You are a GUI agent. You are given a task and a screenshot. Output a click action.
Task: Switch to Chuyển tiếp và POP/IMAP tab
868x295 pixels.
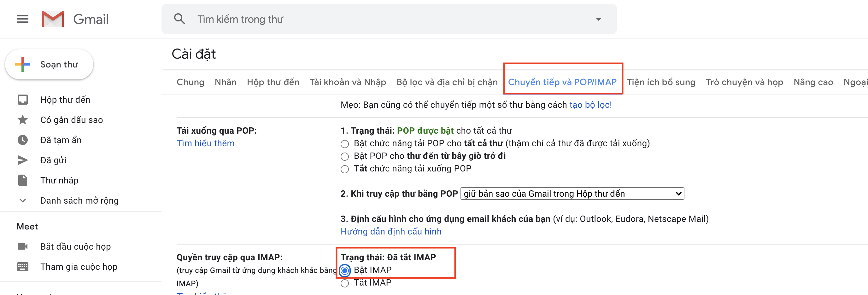(562, 82)
